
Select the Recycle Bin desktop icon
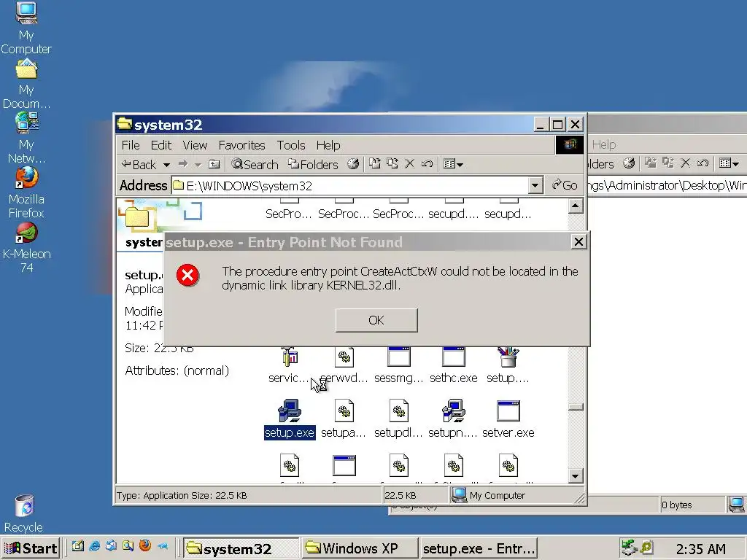tap(24, 514)
